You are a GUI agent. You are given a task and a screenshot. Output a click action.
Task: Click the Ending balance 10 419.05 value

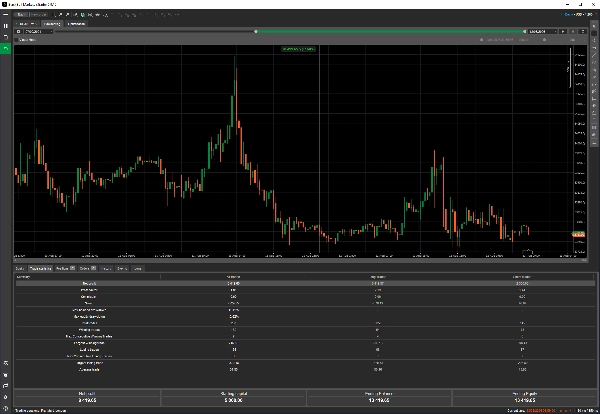coord(379,400)
